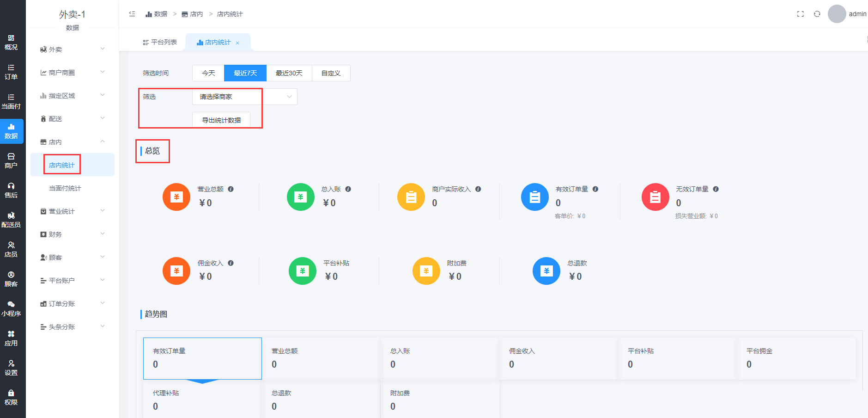The width and height of the screenshot is (868, 418).
Task: Click the refresh icon in header
Action: click(817, 14)
